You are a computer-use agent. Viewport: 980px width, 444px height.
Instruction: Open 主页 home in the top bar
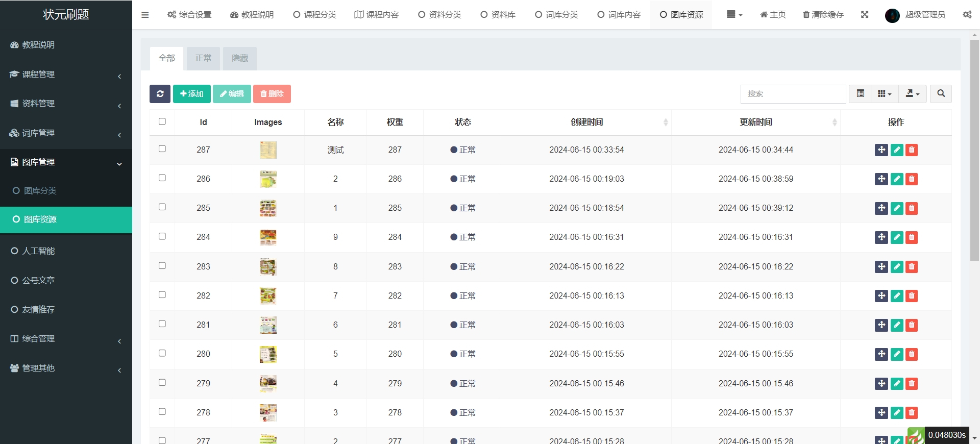coord(773,15)
